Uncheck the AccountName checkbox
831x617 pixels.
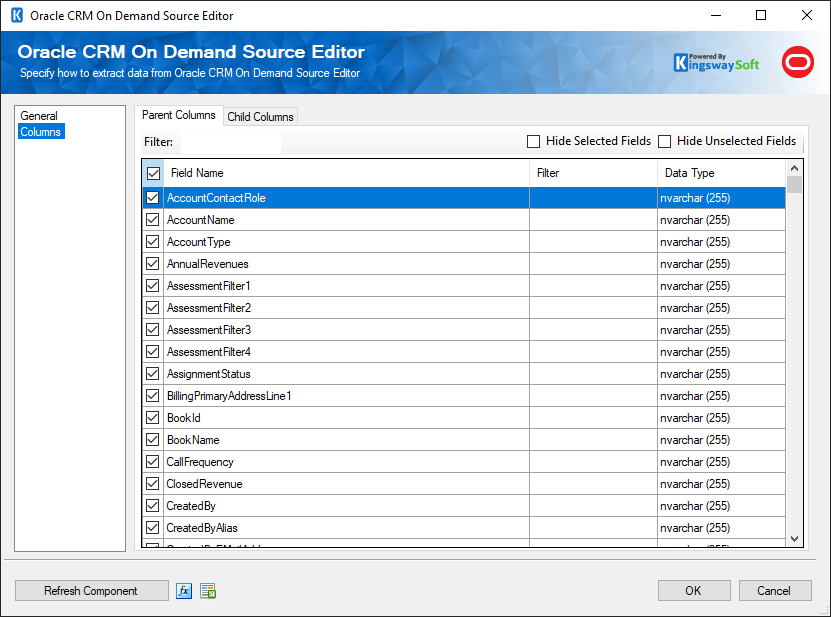click(153, 219)
